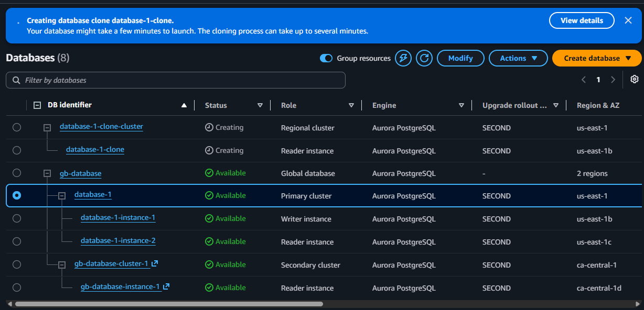Dismiss the clone creation notification banner
Viewport: 644px width, 310px height.
[x=628, y=20]
